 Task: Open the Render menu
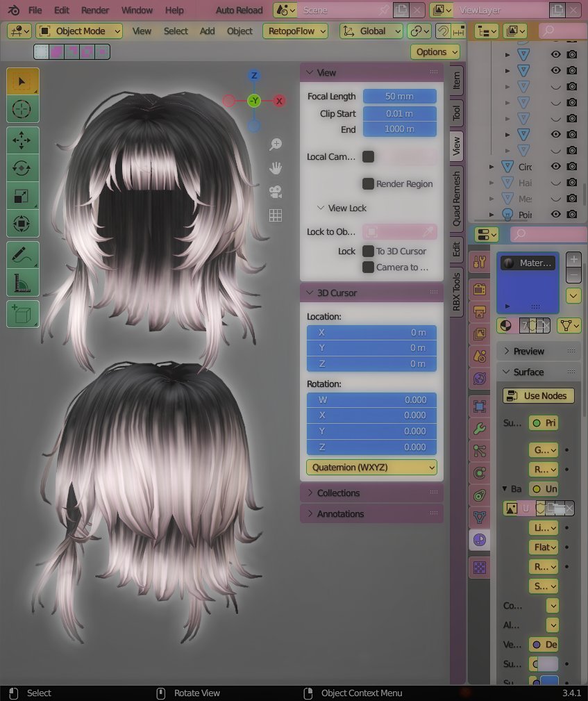[x=94, y=10]
